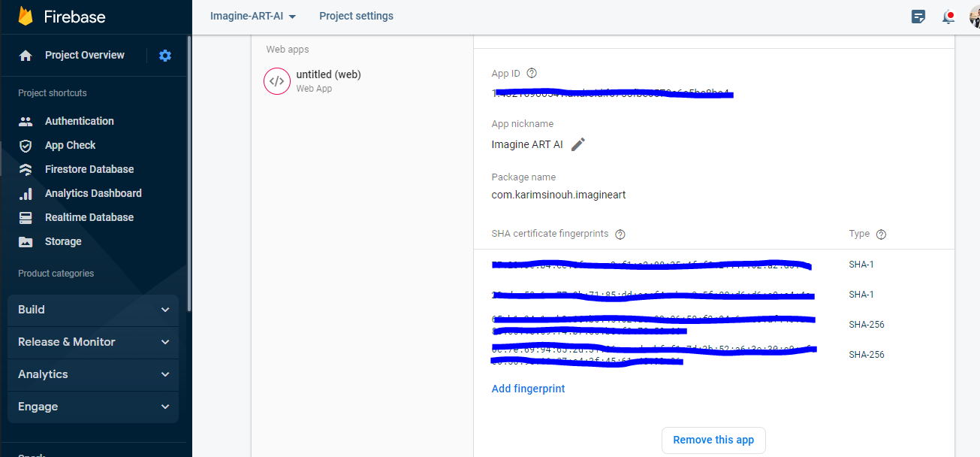The width and height of the screenshot is (980, 457).
Task: Open Firestore Database from the sidebar
Action: click(89, 169)
